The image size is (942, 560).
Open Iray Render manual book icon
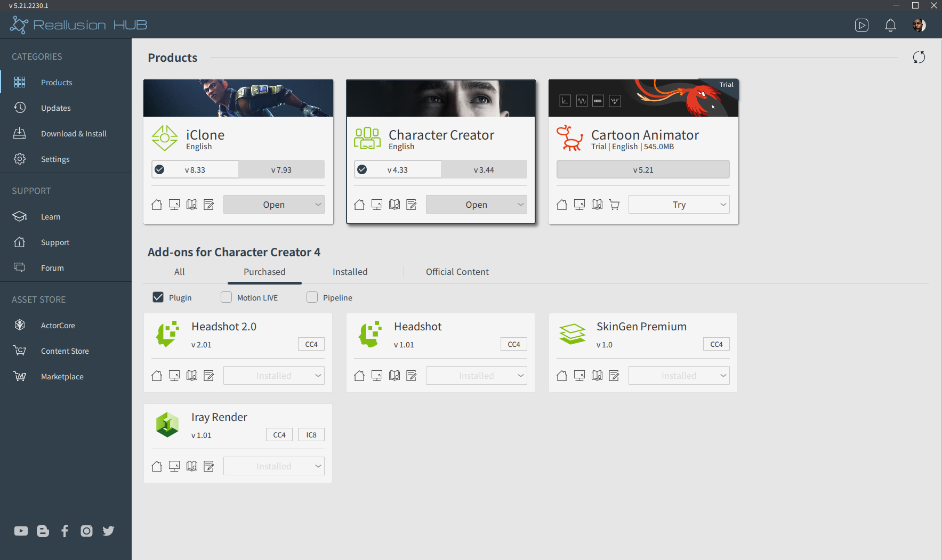pyautogui.click(x=192, y=466)
